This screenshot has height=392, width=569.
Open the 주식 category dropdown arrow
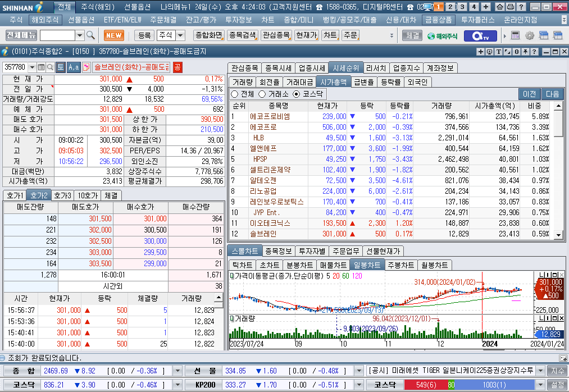180,35
